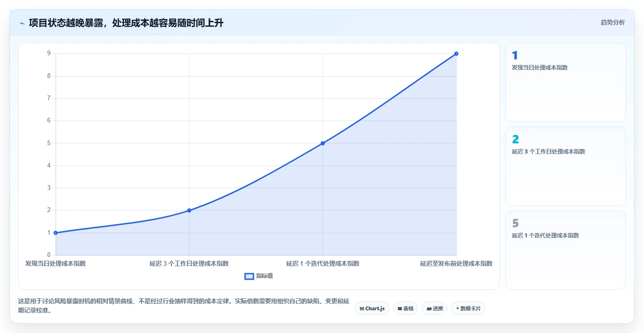Image resolution: width=644 pixels, height=333 pixels.
Task: Click the Chart.js tag chip
Action: click(x=372, y=308)
